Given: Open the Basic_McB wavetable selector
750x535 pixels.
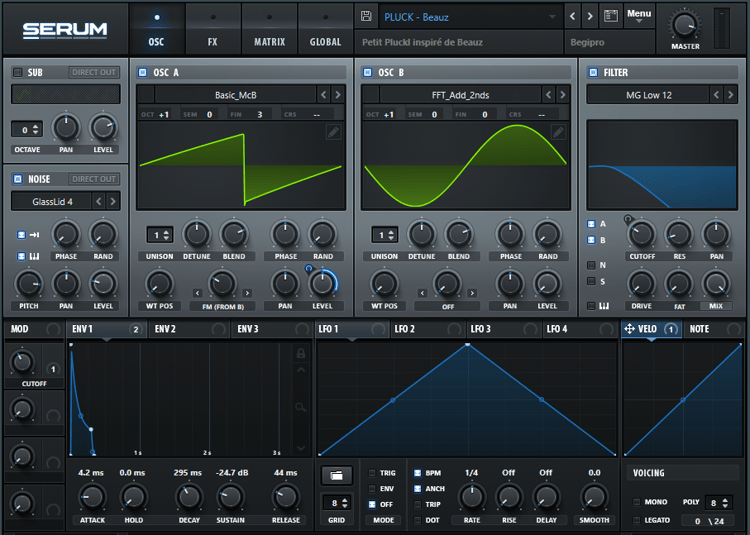Looking at the screenshot, I should (x=235, y=95).
